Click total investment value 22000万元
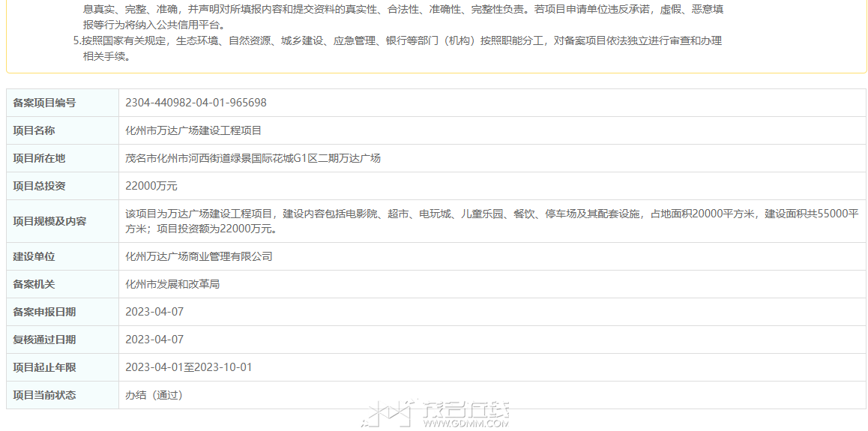The image size is (868, 431). click(151, 186)
